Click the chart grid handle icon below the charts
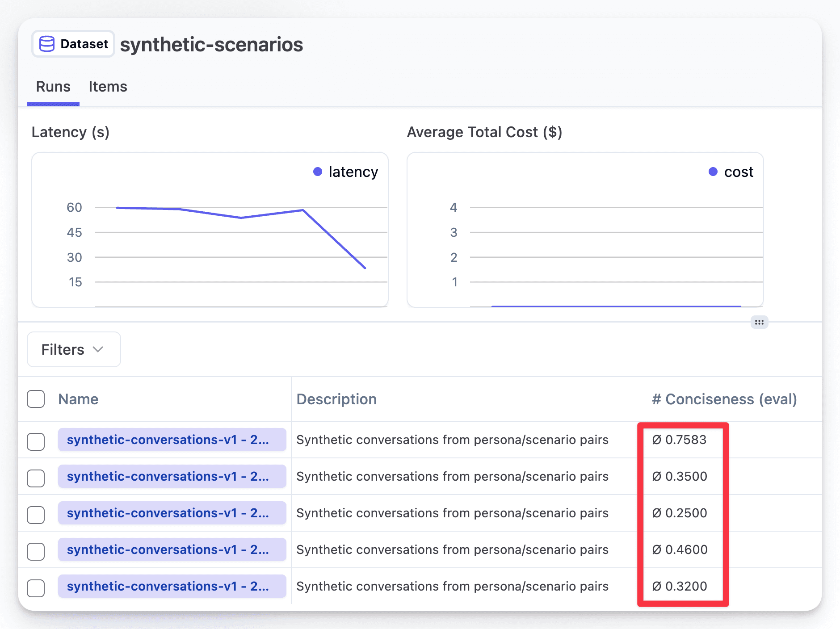840x629 pixels. coord(760,322)
